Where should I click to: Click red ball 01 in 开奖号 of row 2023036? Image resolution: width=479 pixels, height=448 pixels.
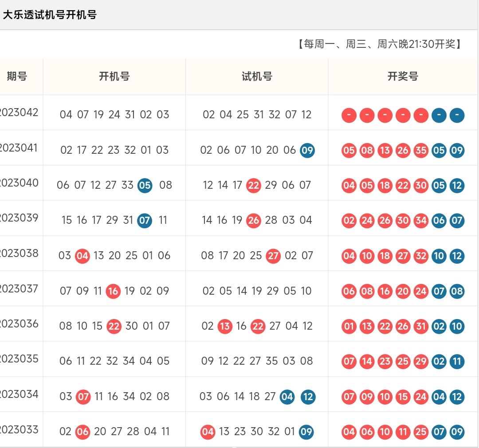tap(349, 326)
